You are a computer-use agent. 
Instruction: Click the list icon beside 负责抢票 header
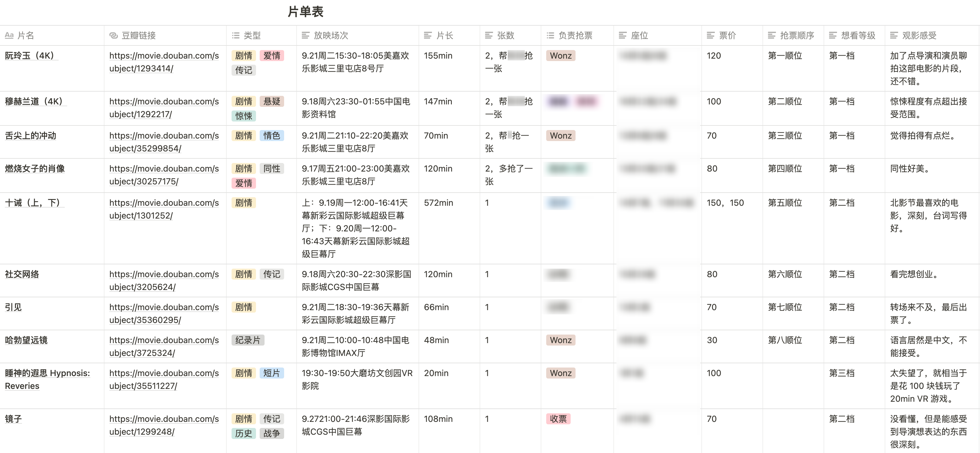(550, 35)
